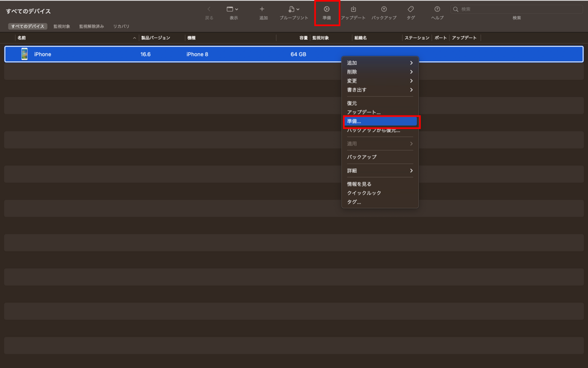Screen dimensions: 588x368
Task: Open the ブループリント toolbar dropdown
Action: (294, 9)
